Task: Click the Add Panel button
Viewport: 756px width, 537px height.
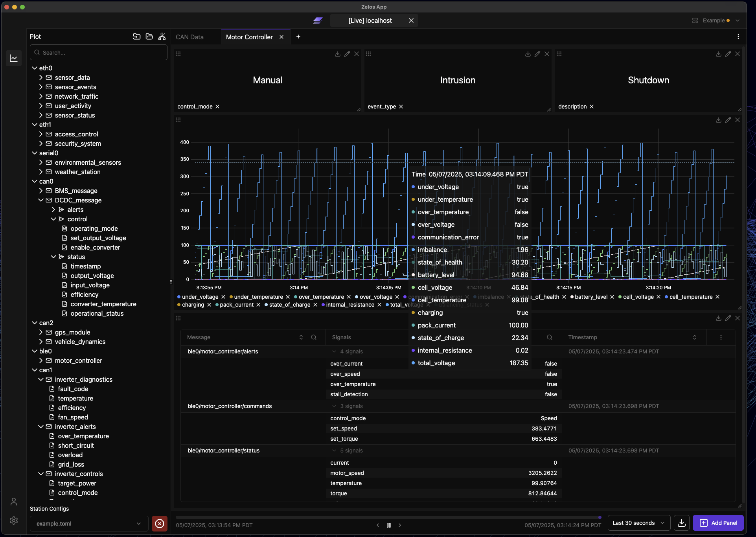Action: pos(718,523)
